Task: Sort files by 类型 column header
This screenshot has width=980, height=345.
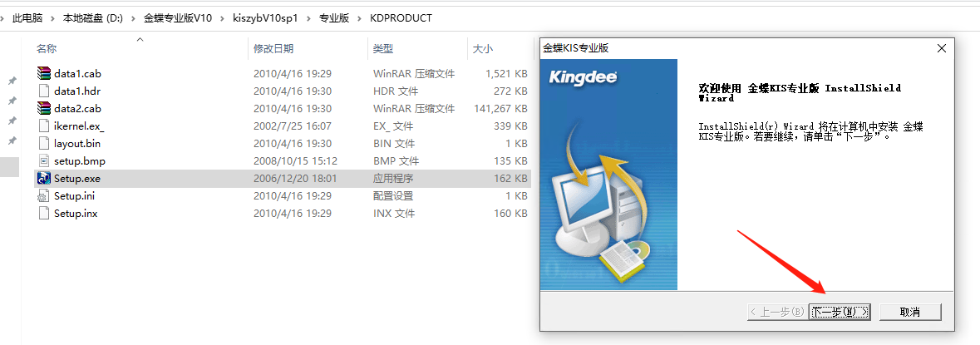Action: coord(383,49)
